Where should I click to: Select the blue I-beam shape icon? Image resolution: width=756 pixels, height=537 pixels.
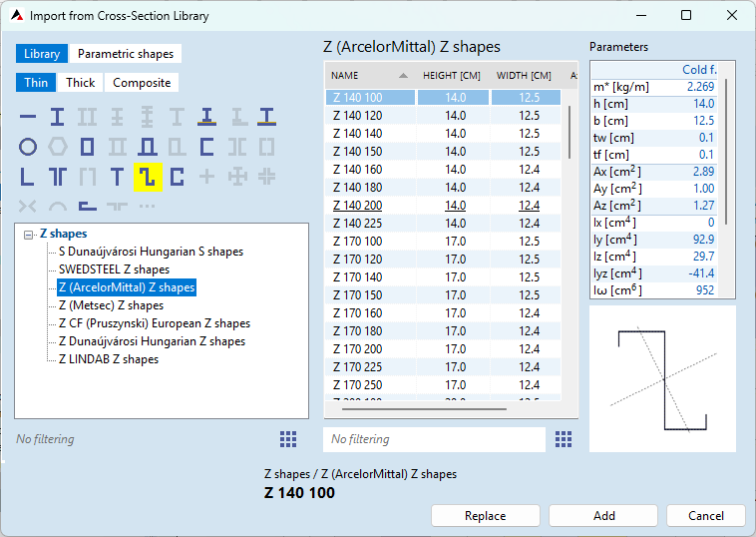[58, 117]
